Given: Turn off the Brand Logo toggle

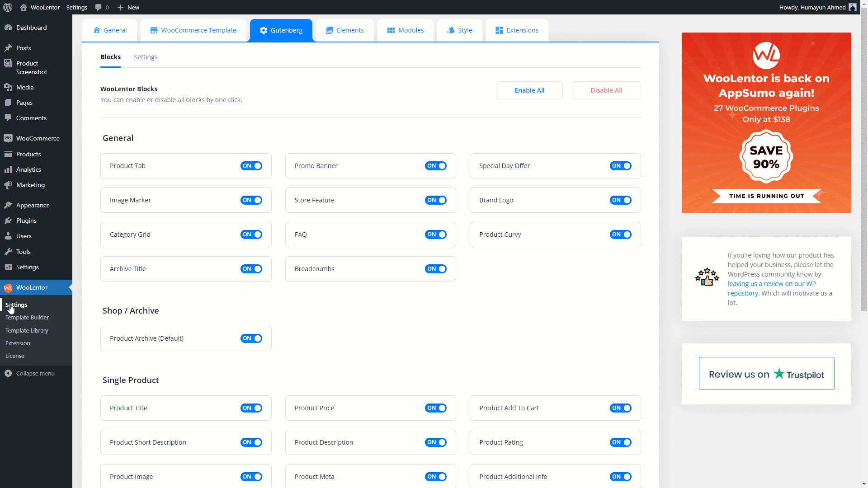Looking at the screenshot, I should 620,200.
